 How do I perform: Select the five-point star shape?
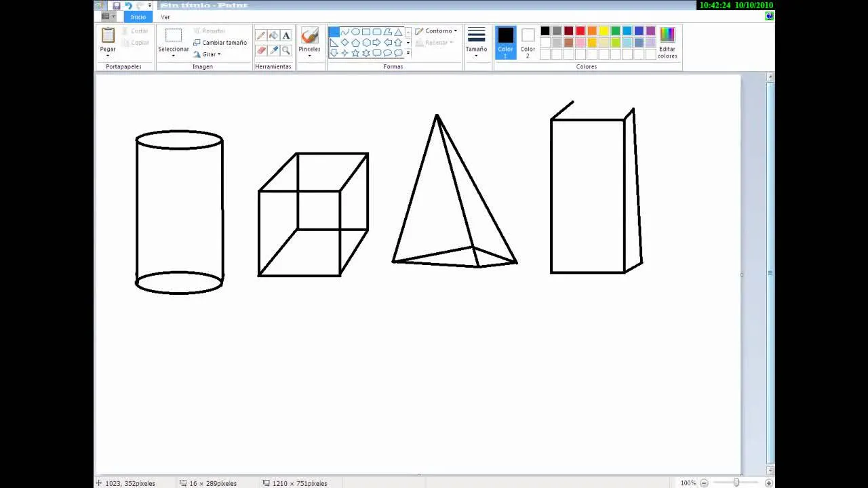pos(355,53)
